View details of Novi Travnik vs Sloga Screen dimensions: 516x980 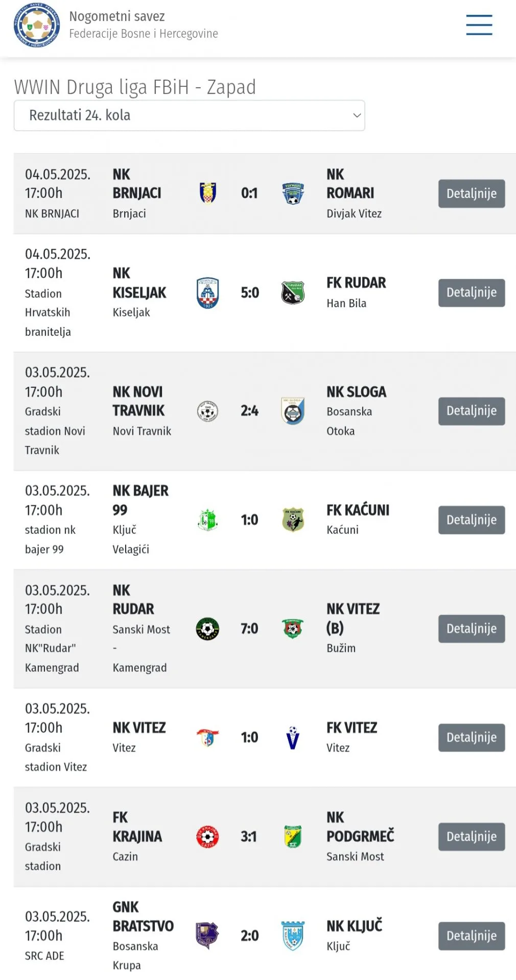pos(471,411)
